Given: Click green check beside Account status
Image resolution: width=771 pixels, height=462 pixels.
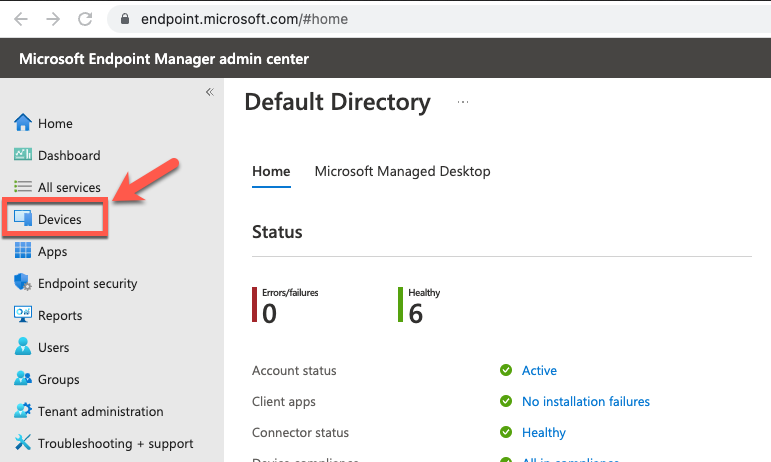Looking at the screenshot, I should click(506, 370).
